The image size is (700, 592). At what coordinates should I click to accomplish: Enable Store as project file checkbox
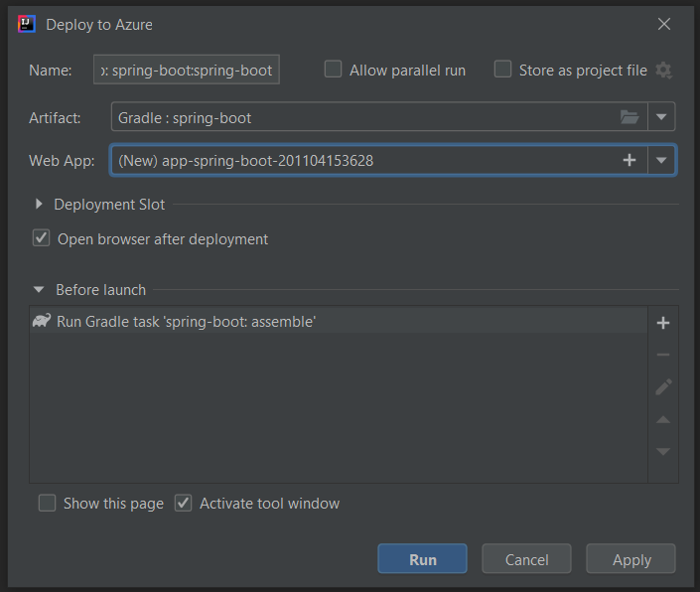tap(502, 70)
